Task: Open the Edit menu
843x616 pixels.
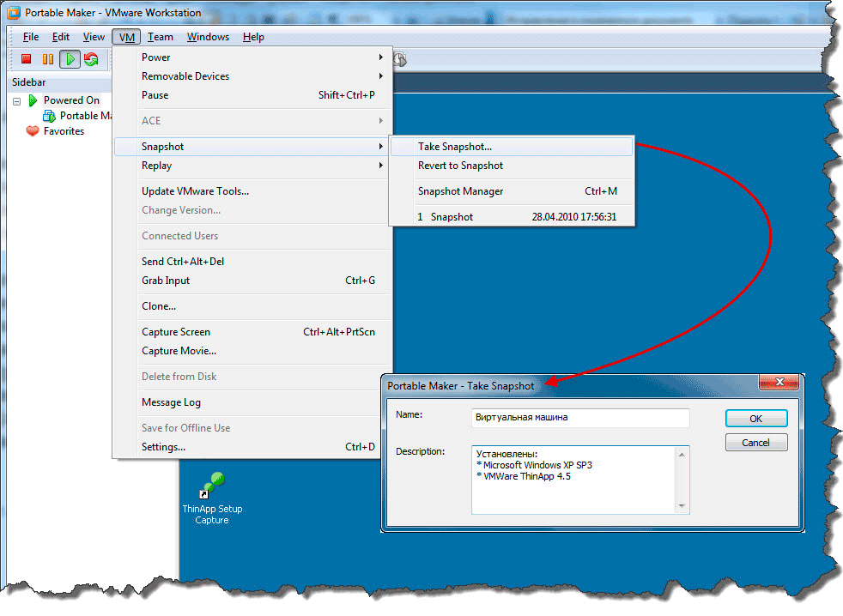Action: point(61,37)
